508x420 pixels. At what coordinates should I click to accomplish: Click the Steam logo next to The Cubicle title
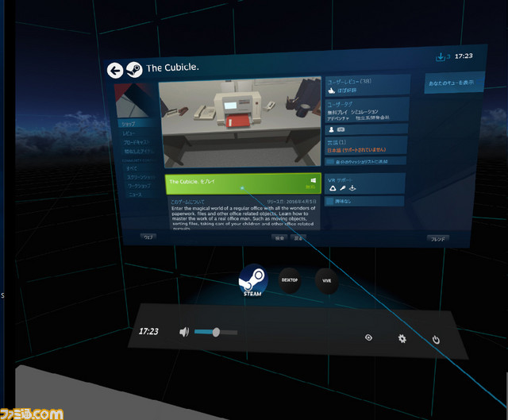pyautogui.click(x=134, y=70)
